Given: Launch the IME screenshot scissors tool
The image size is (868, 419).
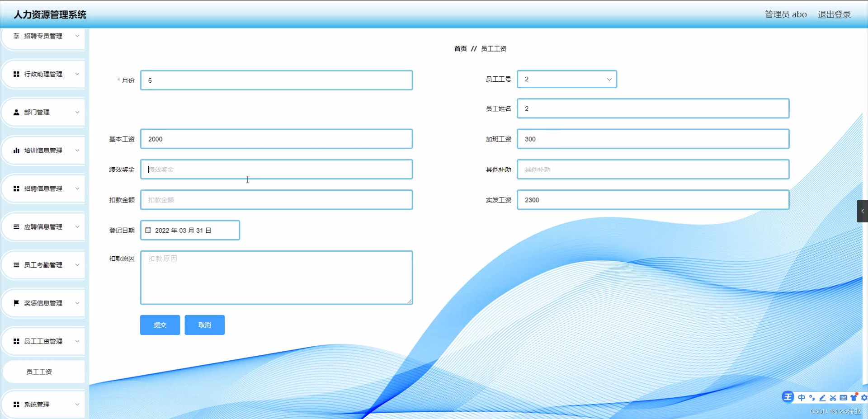Looking at the screenshot, I should (x=833, y=397).
